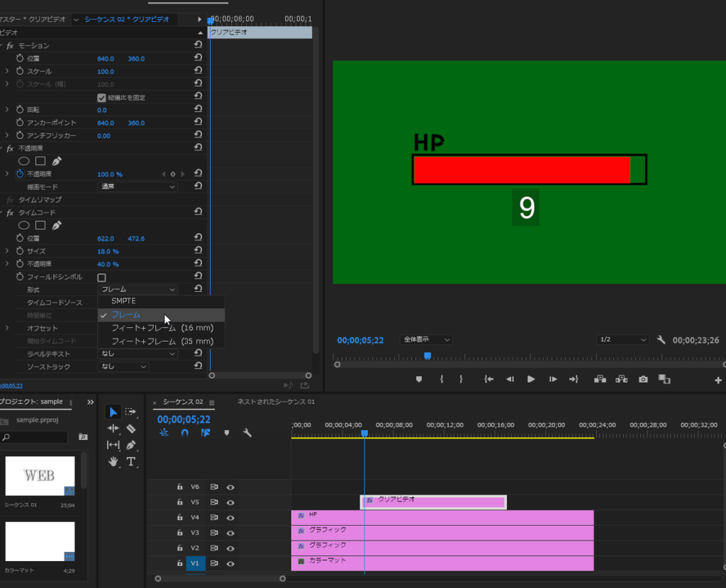Click the 640.0 position X value
726x588 pixels.
[106, 59]
